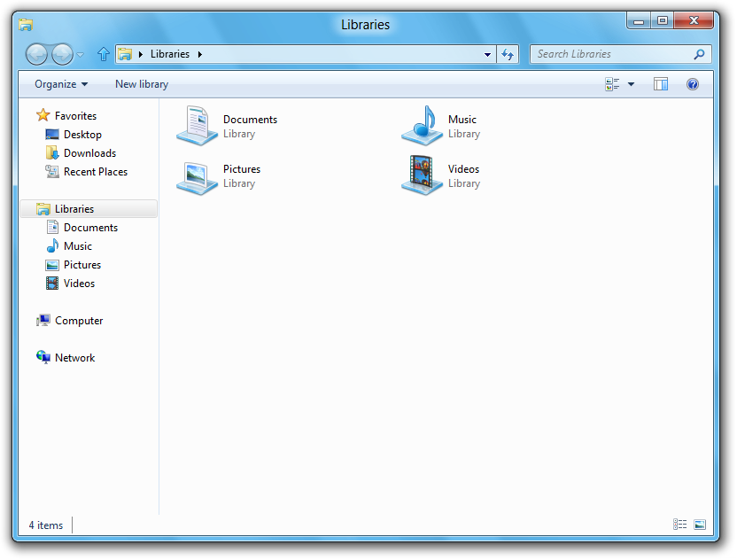737x560 pixels.
Task: Click the New library button
Action: coord(142,84)
